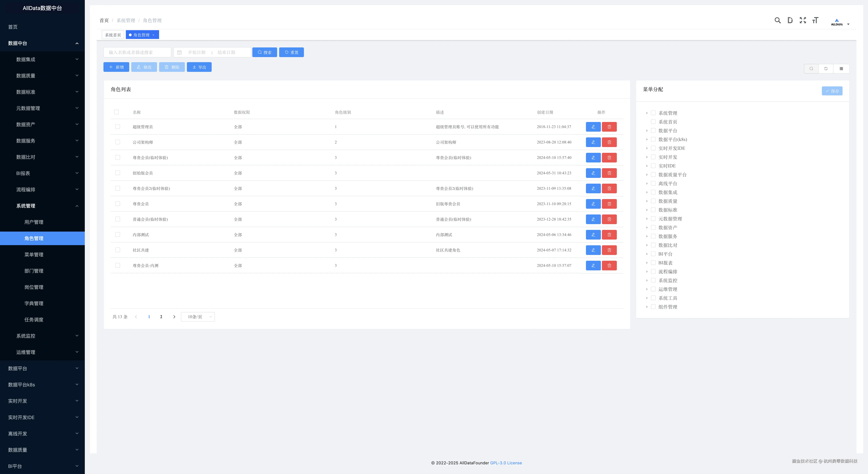Viewport: 868px width, 474px height.
Task: Open the 10条/页 page size dropdown
Action: tap(198, 317)
